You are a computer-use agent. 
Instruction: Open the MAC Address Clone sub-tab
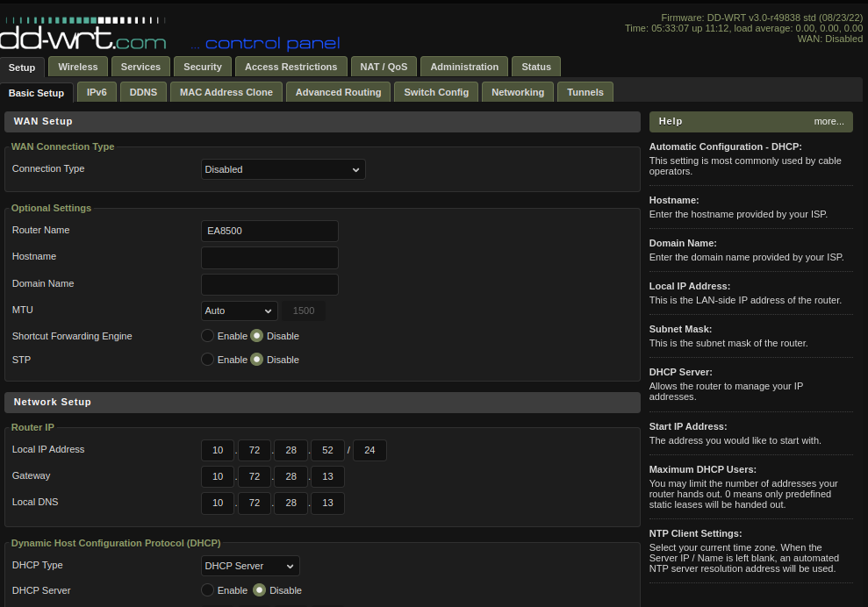point(226,92)
